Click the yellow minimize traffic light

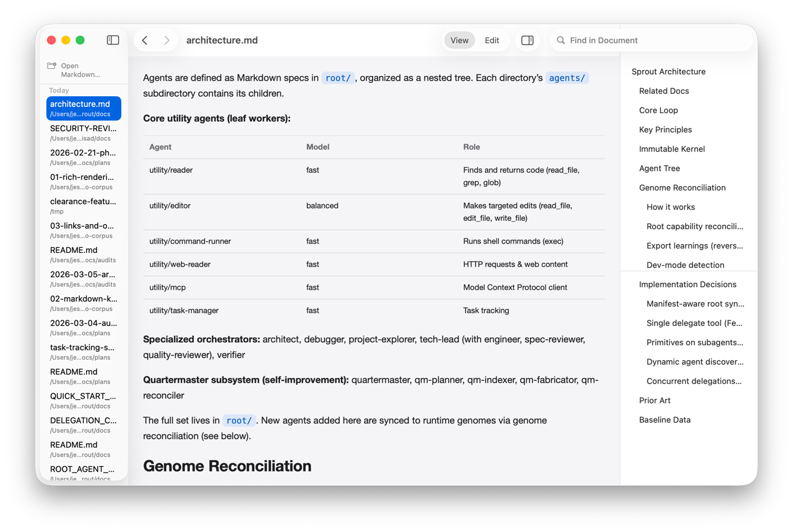click(x=66, y=39)
